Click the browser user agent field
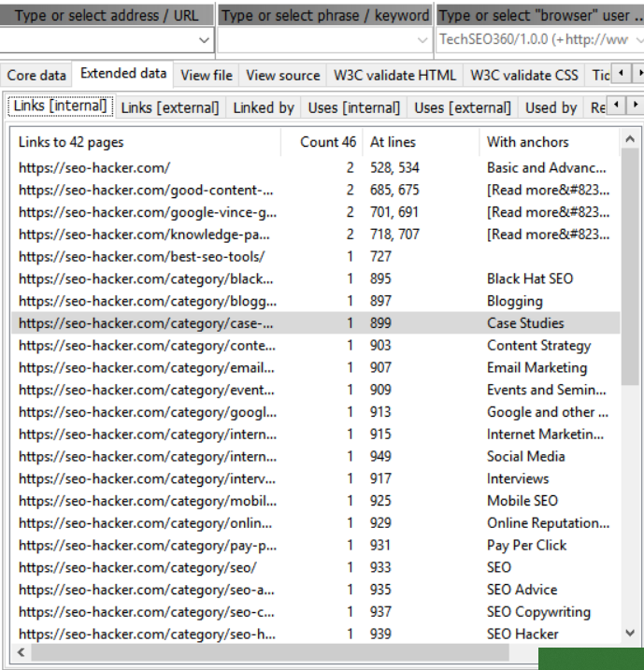The image size is (644, 670). click(x=533, y=40)
